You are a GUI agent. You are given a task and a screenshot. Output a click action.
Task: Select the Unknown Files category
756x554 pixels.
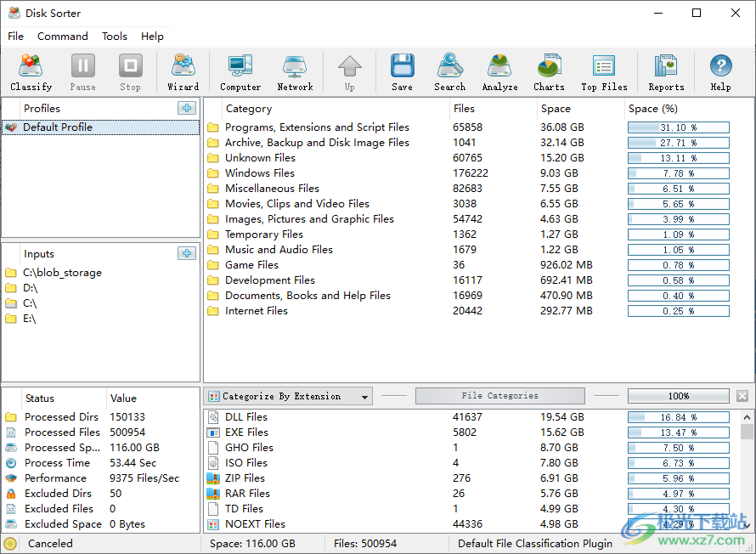click(x=260, y=158)
